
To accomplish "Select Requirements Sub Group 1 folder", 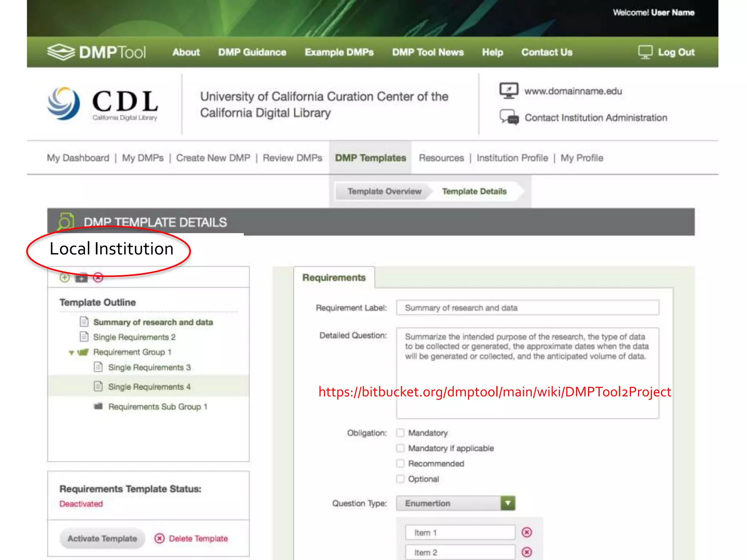I will [x=157, y=407].
